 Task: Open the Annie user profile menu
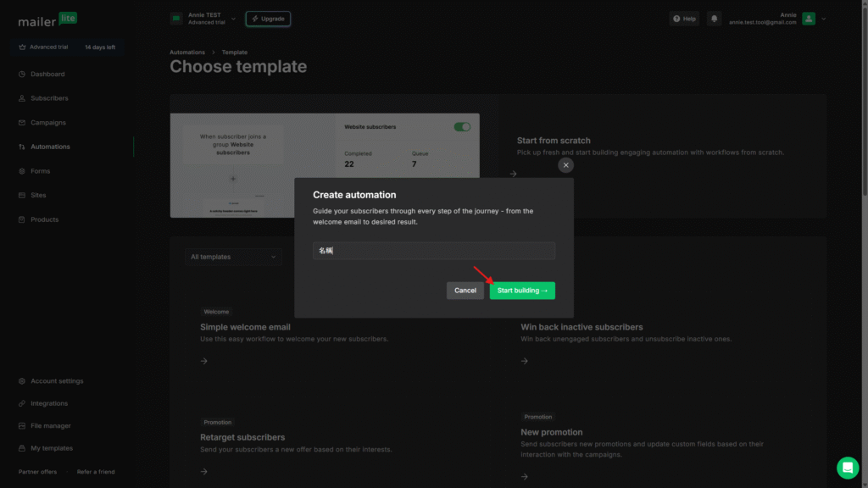814,19
